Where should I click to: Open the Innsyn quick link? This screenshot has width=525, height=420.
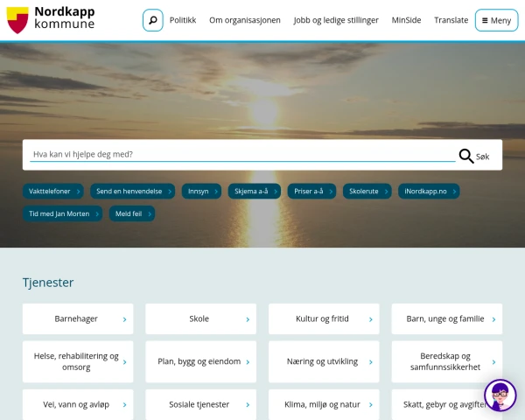(x=201, y=192)
